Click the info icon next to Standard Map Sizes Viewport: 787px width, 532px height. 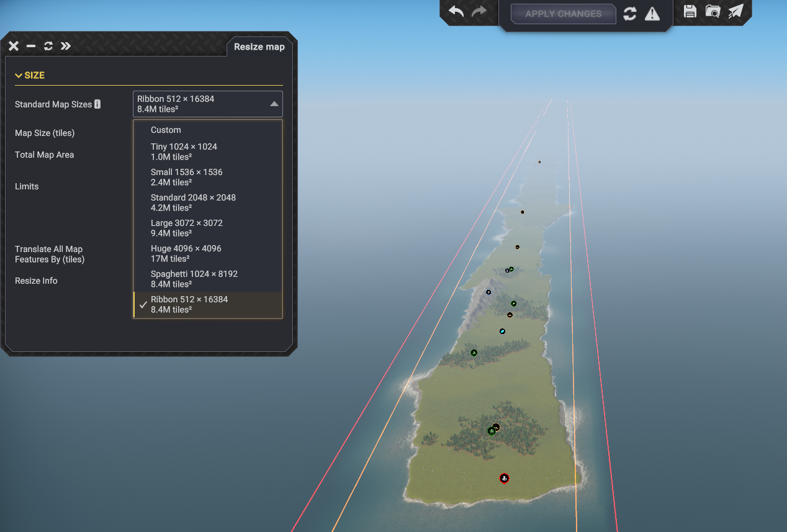(x=97, y=104)
